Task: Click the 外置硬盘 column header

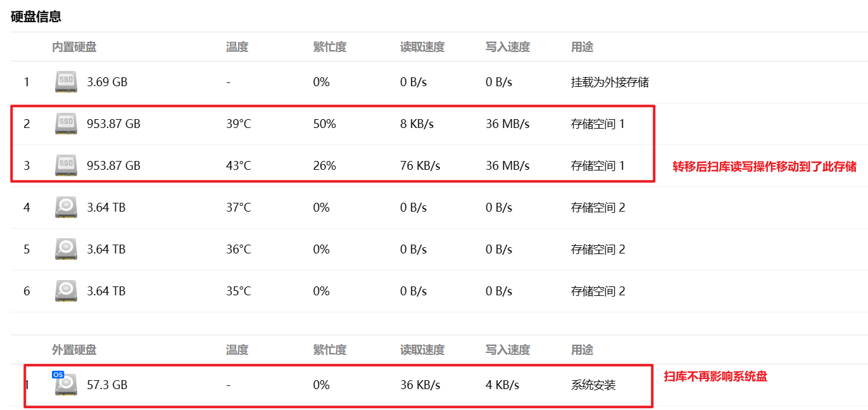Action: (74, 350)
